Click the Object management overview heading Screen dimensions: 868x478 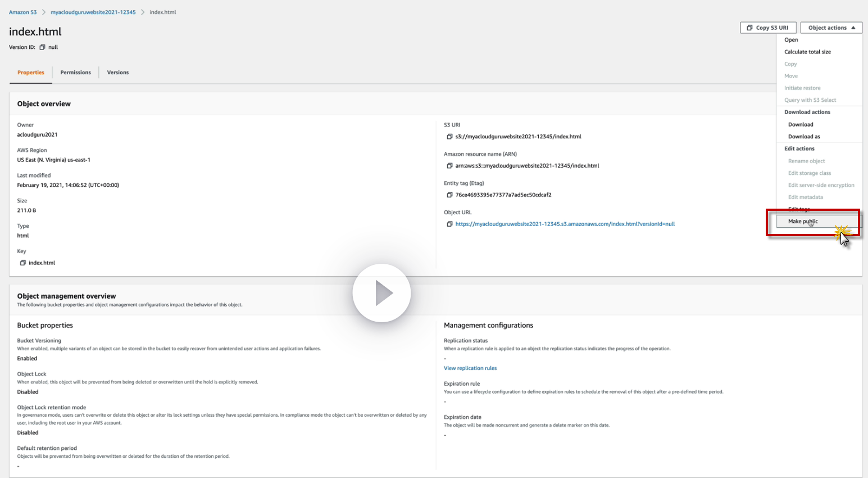pyautogui.click(x=66, y=296)
